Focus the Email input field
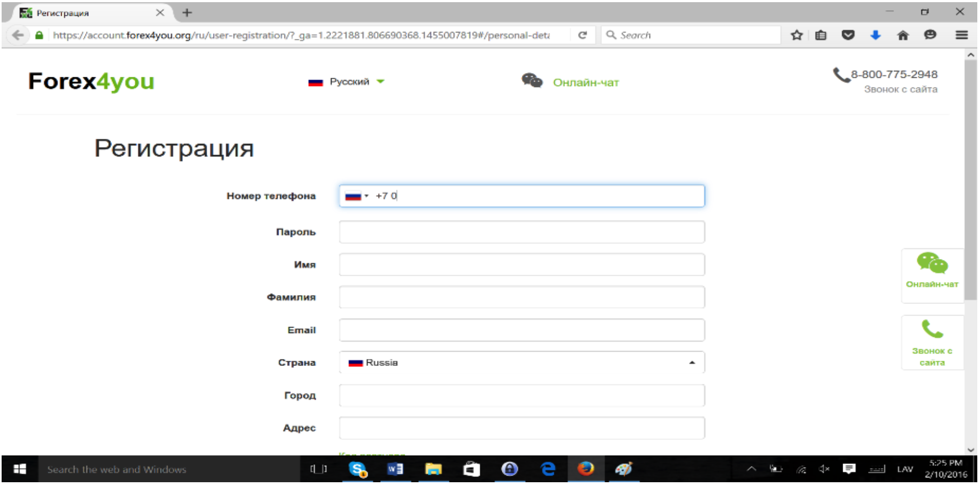 click(x=521, y=330)
